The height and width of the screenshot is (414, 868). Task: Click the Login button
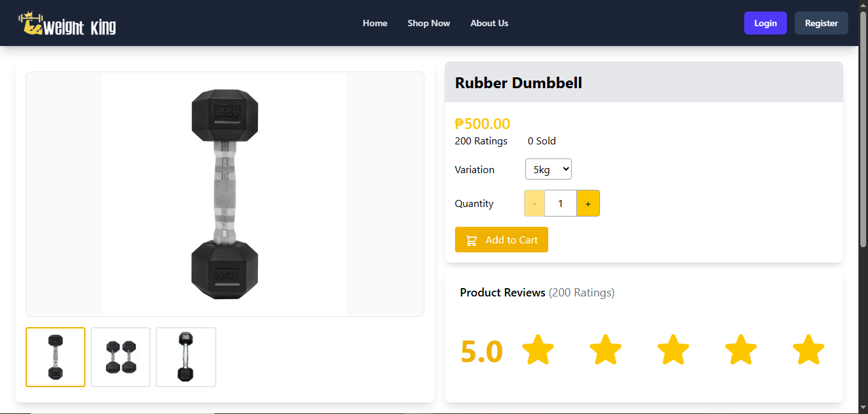765,23
